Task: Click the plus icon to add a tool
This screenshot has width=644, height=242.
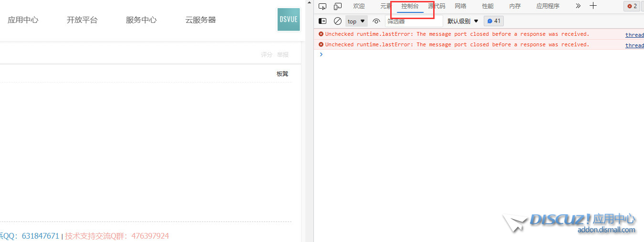Action: click(593, 6)
